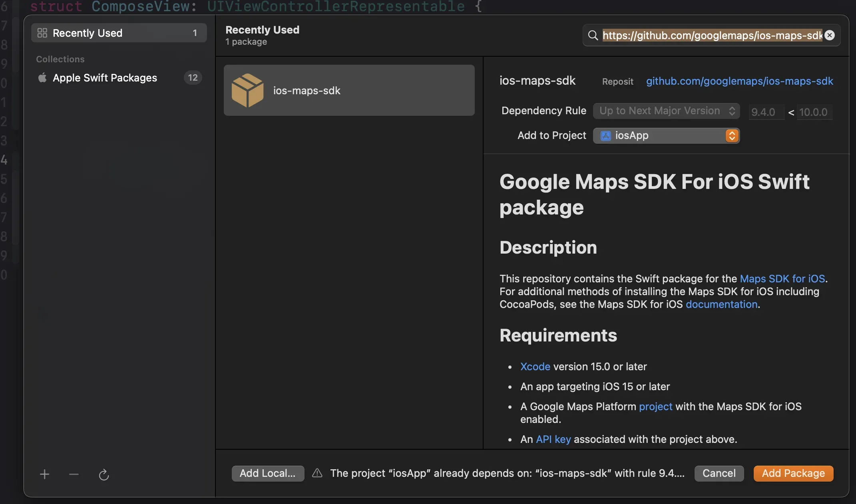Select Apple Swift Packages collection
The width and height of the screenshot is (856, 504).
(x=105, y=78)
